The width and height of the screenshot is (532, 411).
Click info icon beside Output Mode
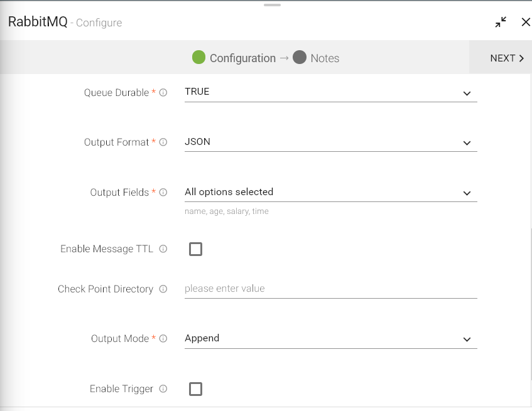[x=163, y=339]
